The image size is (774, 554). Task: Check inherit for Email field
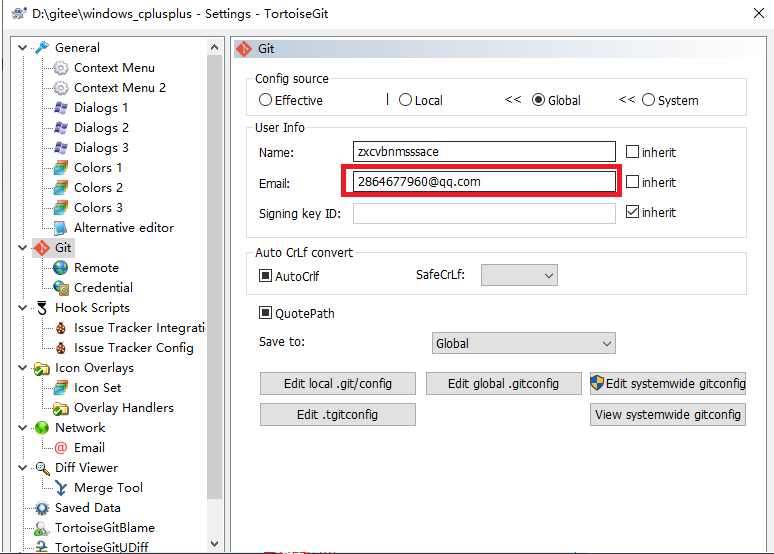[x=632, y=182]
